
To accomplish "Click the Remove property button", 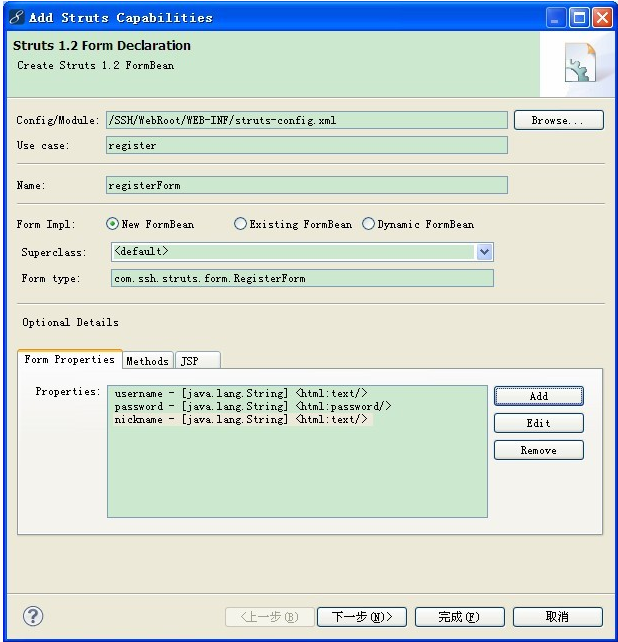I will (x=539, y=450).
